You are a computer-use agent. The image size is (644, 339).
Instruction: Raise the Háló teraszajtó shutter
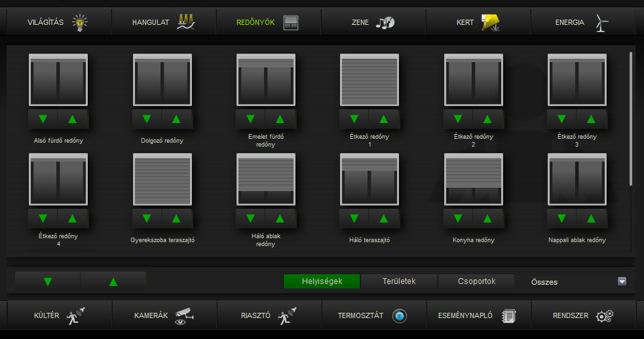(x=384, y=219)
